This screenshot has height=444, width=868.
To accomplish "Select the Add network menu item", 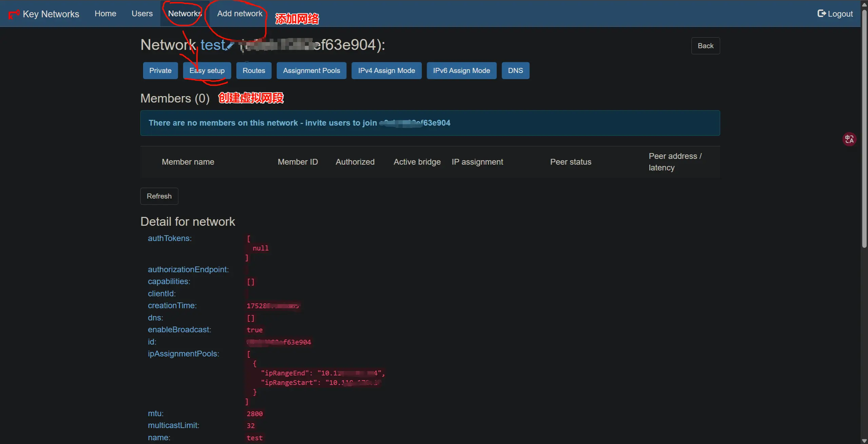I will (240, 14).
